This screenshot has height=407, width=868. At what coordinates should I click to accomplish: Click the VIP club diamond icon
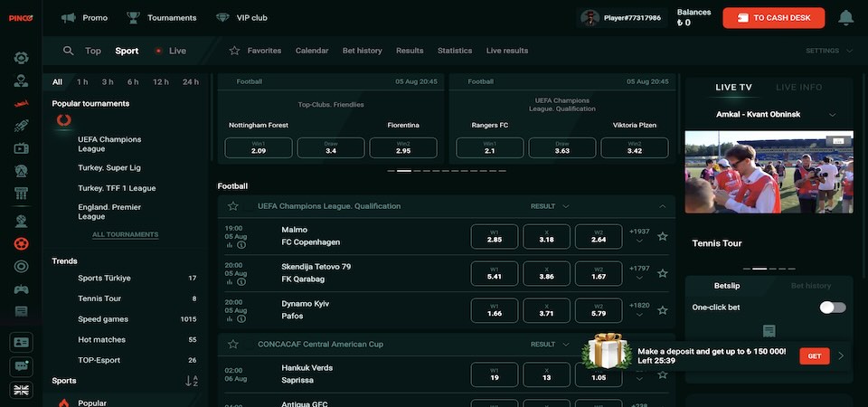coord(222,18)
